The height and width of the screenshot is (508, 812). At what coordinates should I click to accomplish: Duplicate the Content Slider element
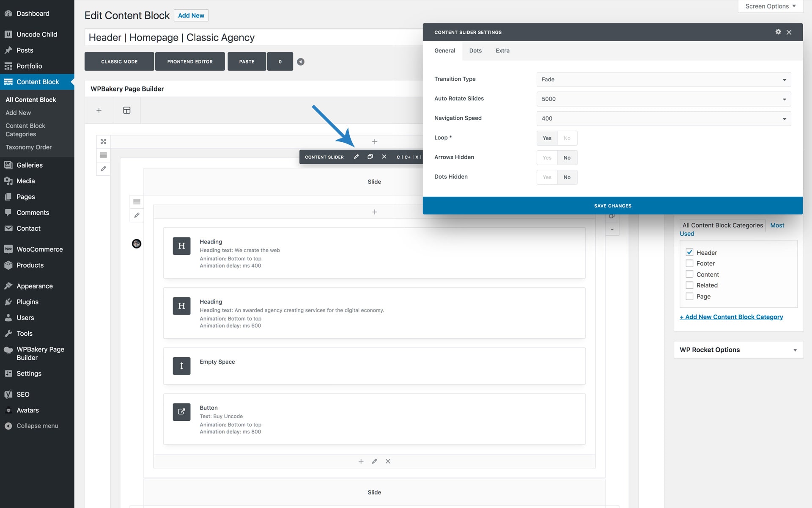coord(370,157)
